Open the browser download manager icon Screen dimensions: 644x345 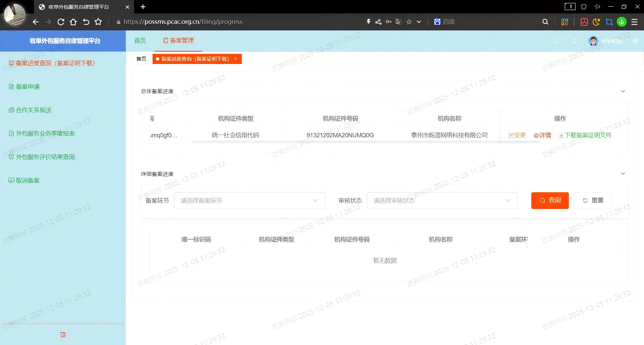pos(622,22)
